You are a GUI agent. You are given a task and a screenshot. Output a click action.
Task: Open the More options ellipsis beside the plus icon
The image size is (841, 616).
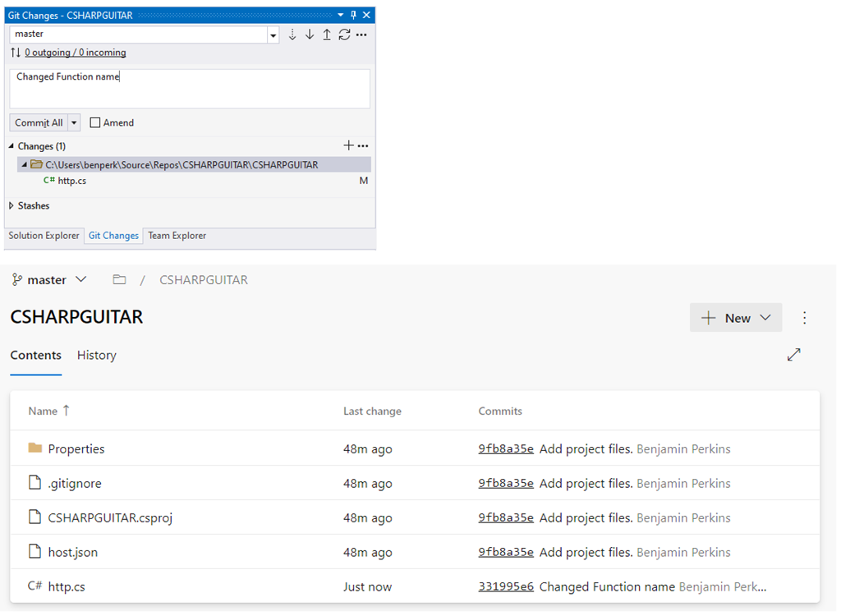point(362,145)
